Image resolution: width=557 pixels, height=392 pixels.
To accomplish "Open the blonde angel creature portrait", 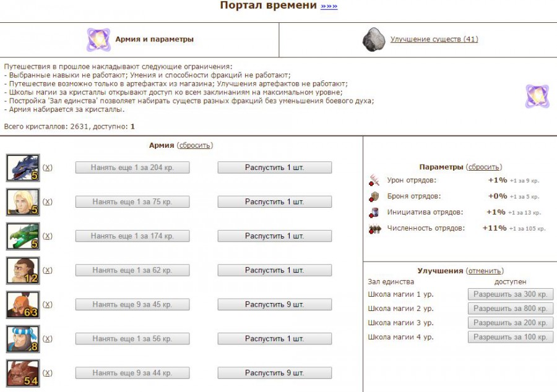I will 23,202.
